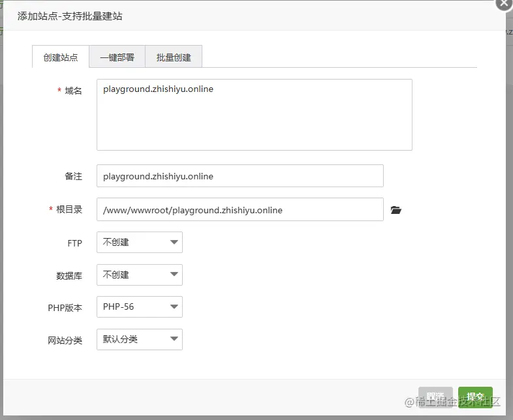Image resolution: width=513 pixels, height=420 pixels.
Task: Switch to 一键部署 tab
Action: (x=117, y=57)
